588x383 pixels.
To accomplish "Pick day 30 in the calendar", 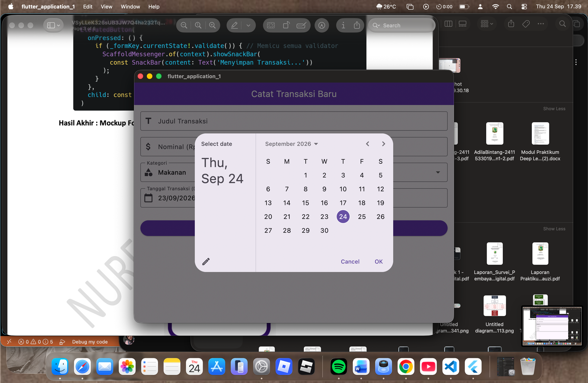I will 324,230.
